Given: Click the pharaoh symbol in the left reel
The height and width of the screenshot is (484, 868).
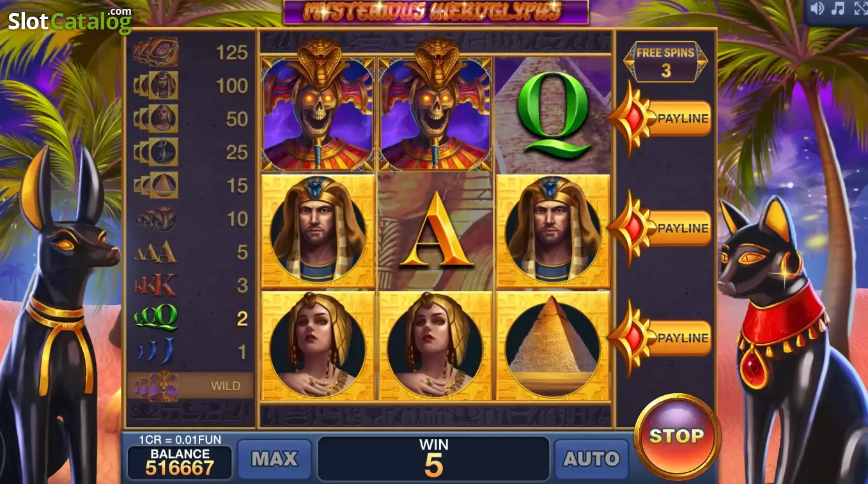Looking at the screenshot, I should 318,230.
